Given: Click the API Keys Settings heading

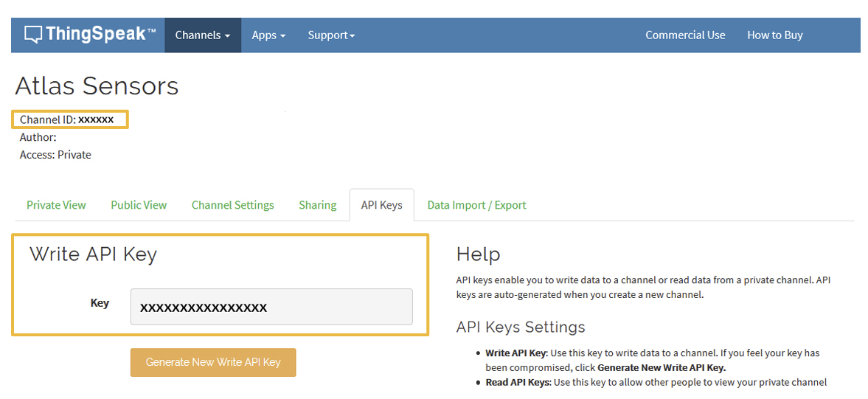Looking at the screenshot, I should (521, 327).
